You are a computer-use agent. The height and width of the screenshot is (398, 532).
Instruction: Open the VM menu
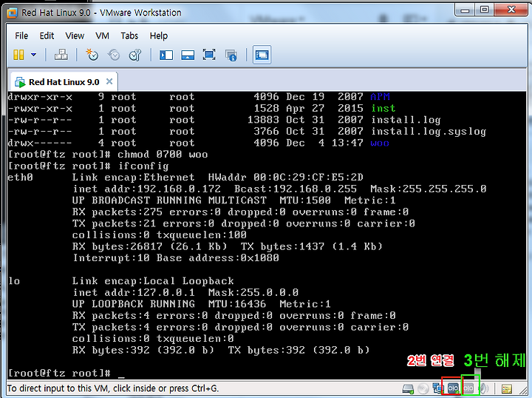(x=102, y=36)
